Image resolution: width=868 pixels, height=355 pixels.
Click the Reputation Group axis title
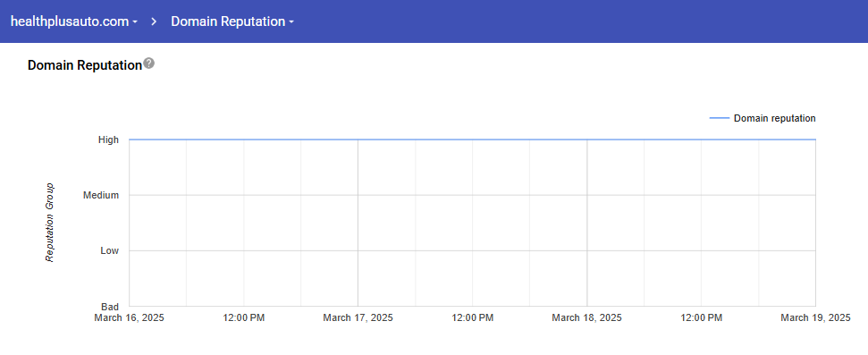(50, 223)
